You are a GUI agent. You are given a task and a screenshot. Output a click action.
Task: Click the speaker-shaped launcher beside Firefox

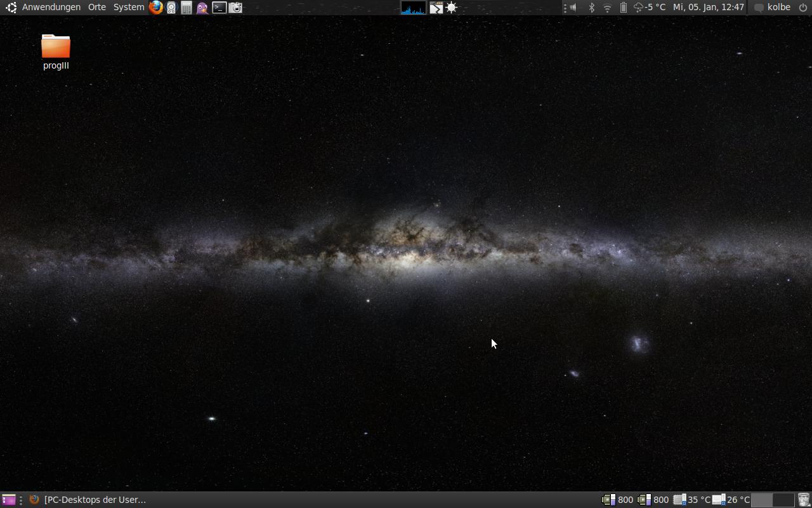(x=171, y=8)
